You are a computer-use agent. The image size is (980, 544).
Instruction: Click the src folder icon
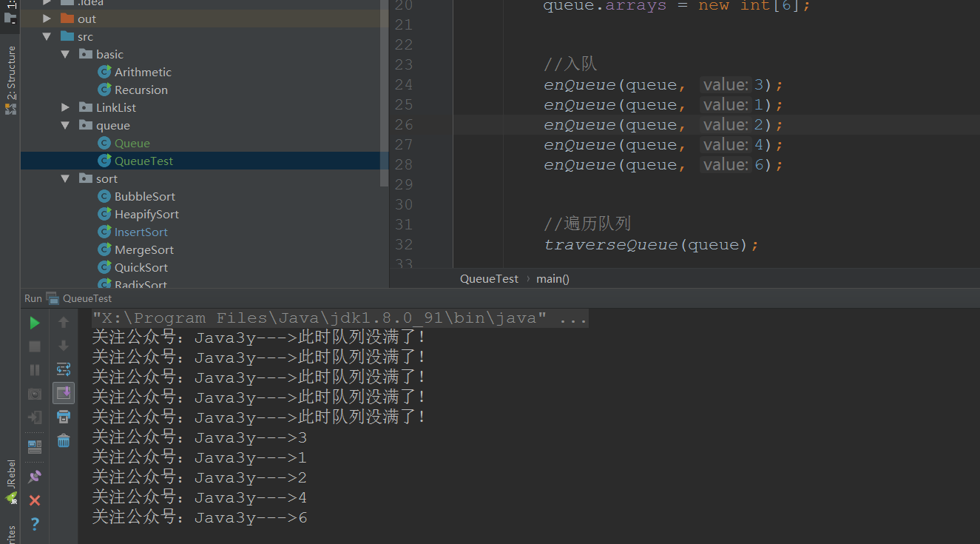pos(67,36)
